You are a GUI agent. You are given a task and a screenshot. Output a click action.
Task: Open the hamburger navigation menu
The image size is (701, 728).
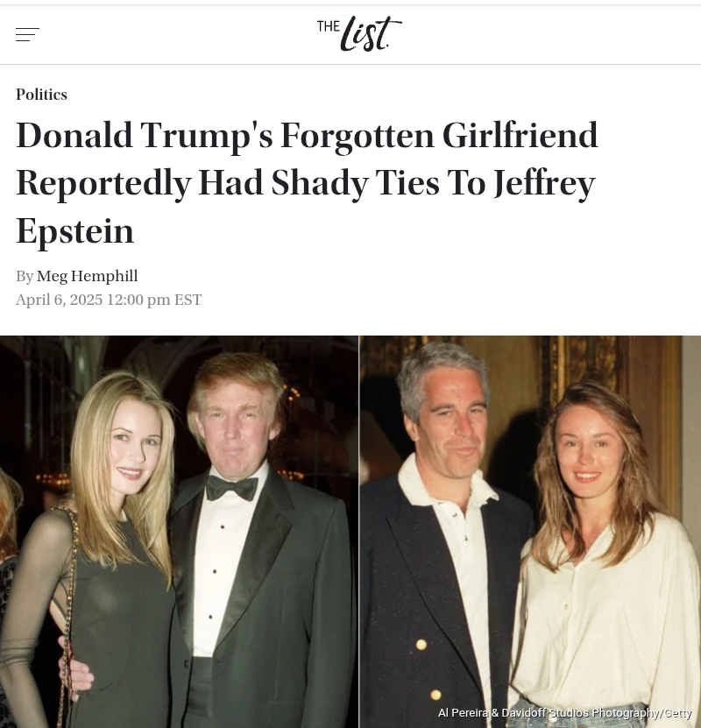coord(27,34)
